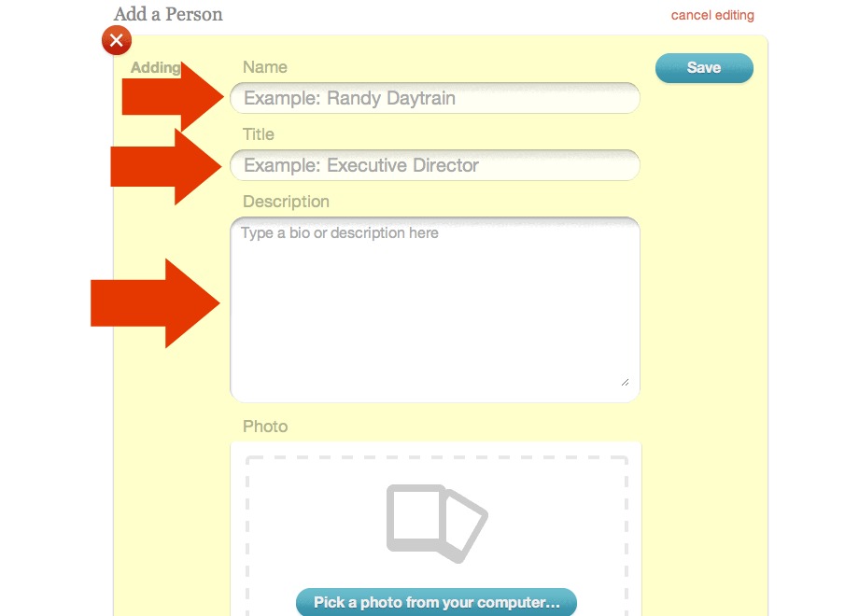Image resolution: width=859 pixels, height=616 pixels.
Task: Click the cancel editing link
Action: (712, 15)
